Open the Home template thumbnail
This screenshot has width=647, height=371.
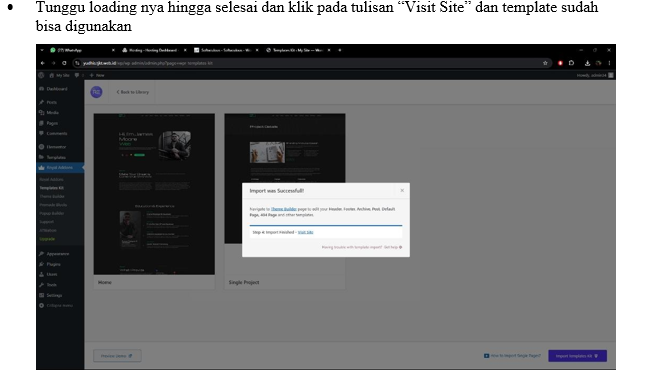[154, 194]
